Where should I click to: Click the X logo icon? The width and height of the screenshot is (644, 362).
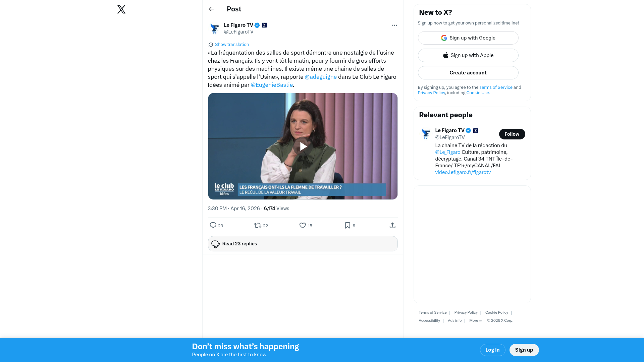click(x=121, y=9)
